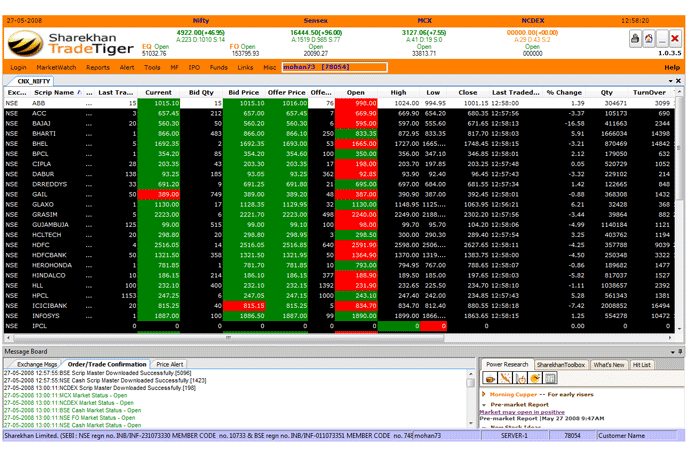
Task: Switch to the SharekhanToolbox tab
Action: tap(561, 365)
